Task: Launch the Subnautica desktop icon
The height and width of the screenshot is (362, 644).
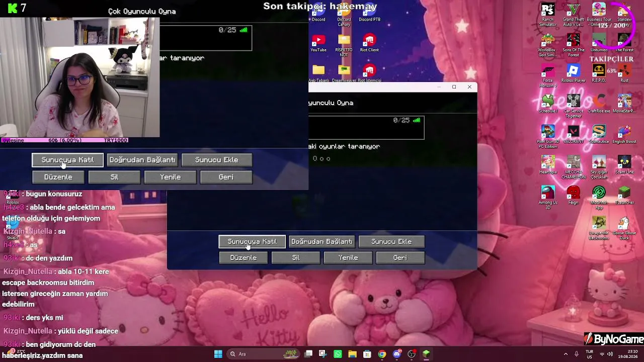Action: point(599,135)
